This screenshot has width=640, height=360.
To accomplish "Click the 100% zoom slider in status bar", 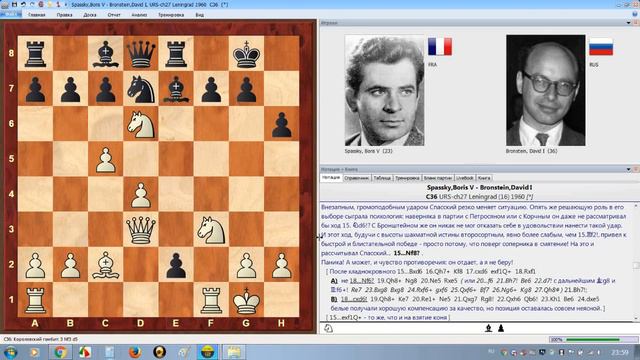I will click(593, 340).
